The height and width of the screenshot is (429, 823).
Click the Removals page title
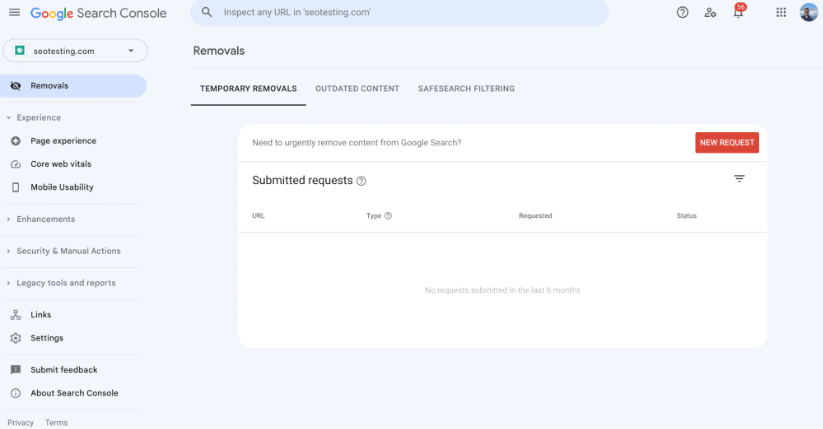coord(219,51)
